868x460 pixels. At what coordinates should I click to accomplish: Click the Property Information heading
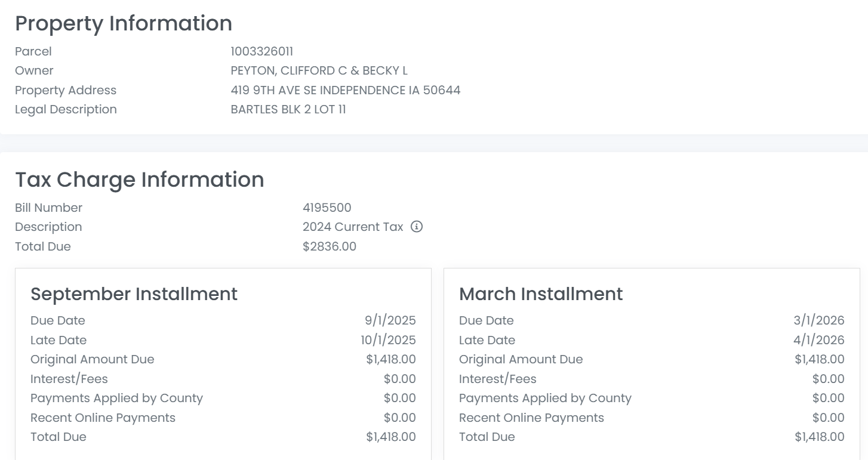[124, 23]
